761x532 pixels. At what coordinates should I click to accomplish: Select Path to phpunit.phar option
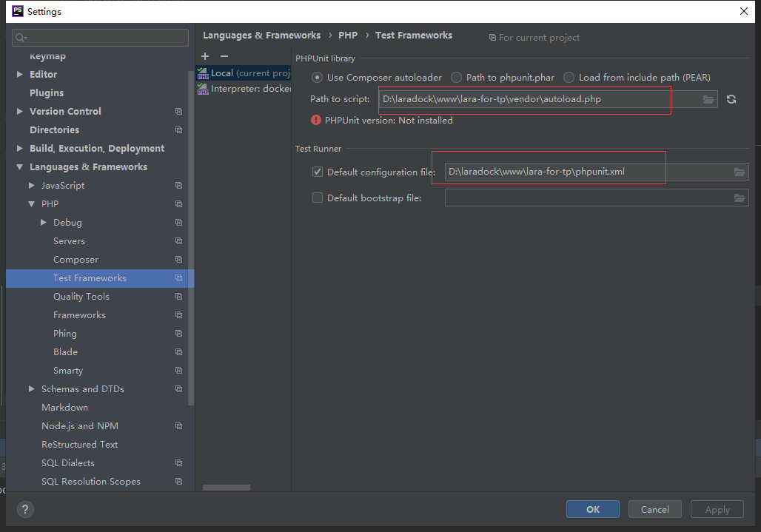[x=456, y=78]
